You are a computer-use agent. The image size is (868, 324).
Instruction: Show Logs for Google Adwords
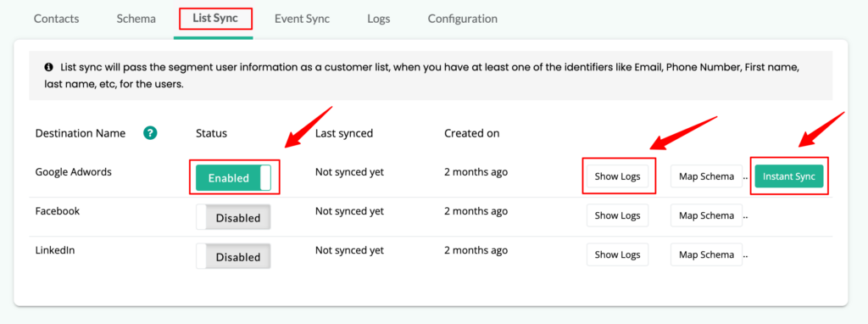point(617,176)
